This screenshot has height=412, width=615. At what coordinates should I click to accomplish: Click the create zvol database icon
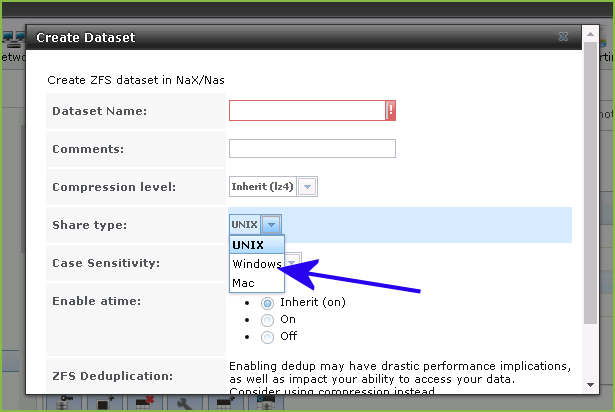point(266,403)
